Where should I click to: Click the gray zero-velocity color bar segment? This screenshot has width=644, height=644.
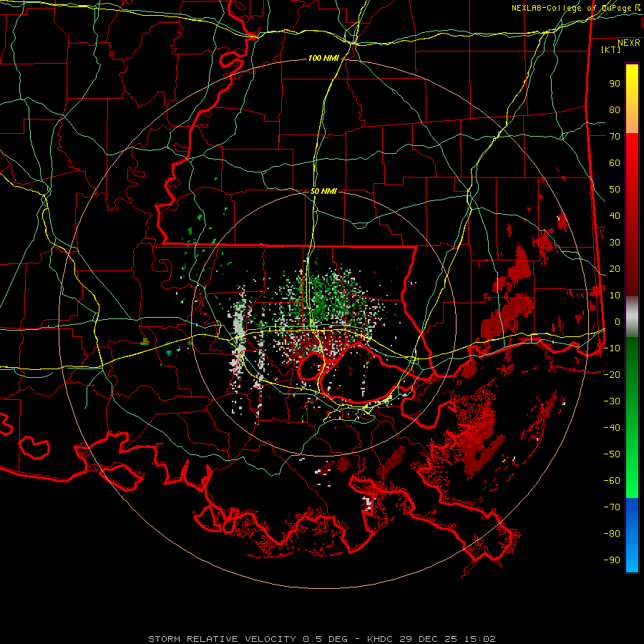click(x=632, y=317)
